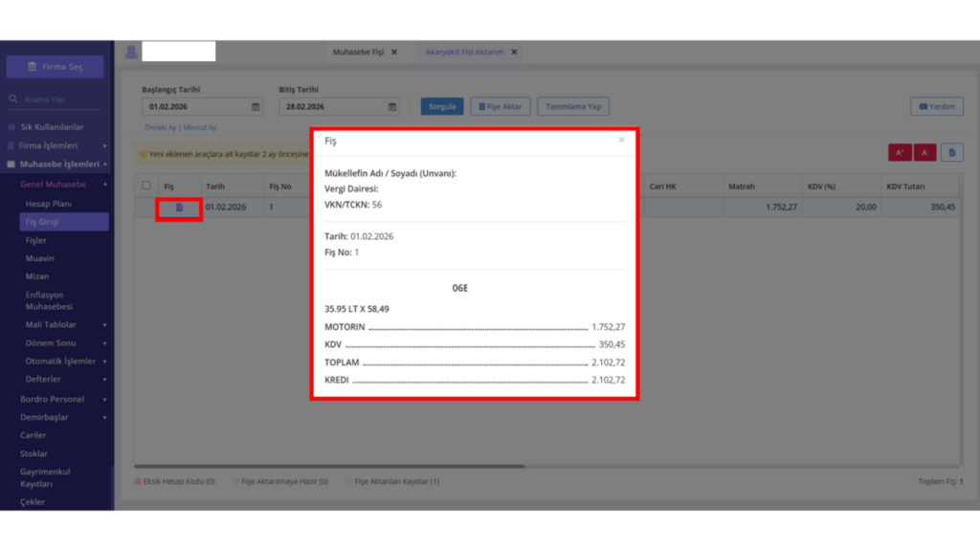Screen dimensions: 980x551
Task: Click the Tanımlama Yap button
Action: pos(573,106)
